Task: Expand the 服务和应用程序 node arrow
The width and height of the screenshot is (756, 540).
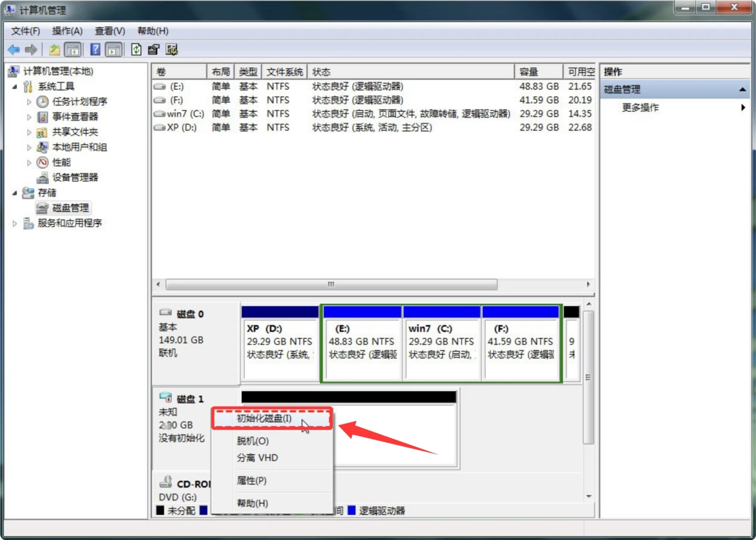Action: click(x=15, y=223)
